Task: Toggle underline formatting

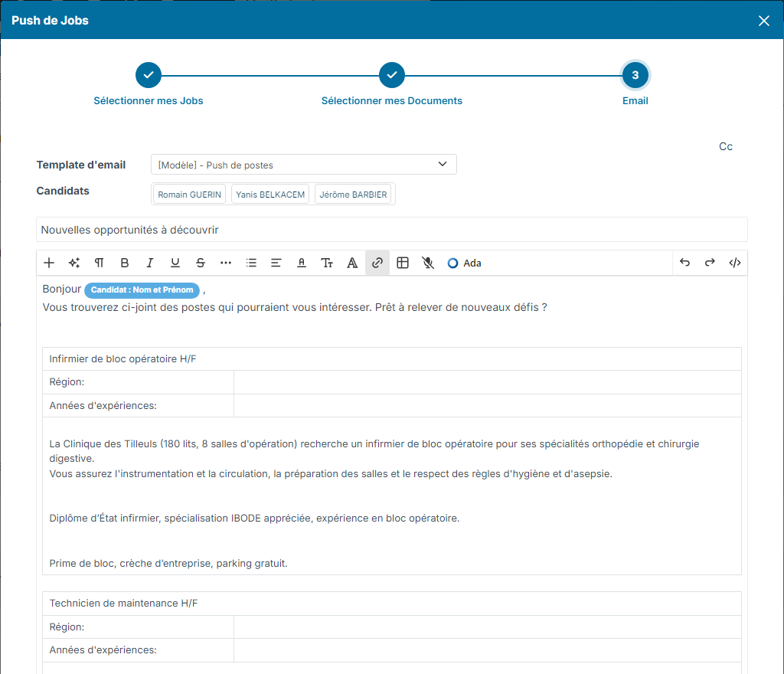Action: pyautogui.click(x=175, y=263)
